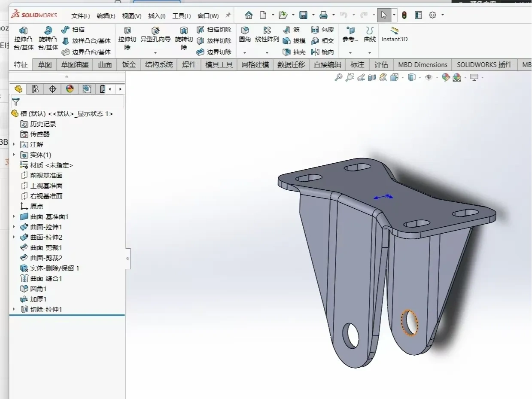This screenshot has width=532, height=399.
Task: Expand the 切除-拉伸1 feature node
Action: click(x=14, y=309)
